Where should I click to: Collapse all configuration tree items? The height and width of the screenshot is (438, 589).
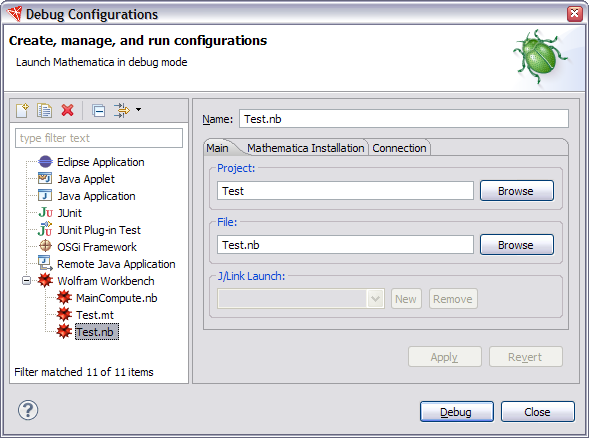tap(98, 110)
